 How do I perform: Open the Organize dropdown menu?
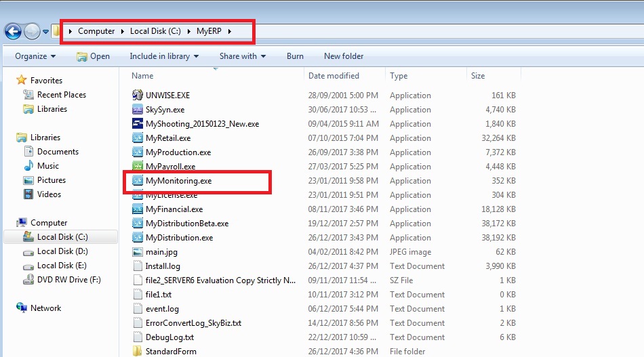pos(35,56)
